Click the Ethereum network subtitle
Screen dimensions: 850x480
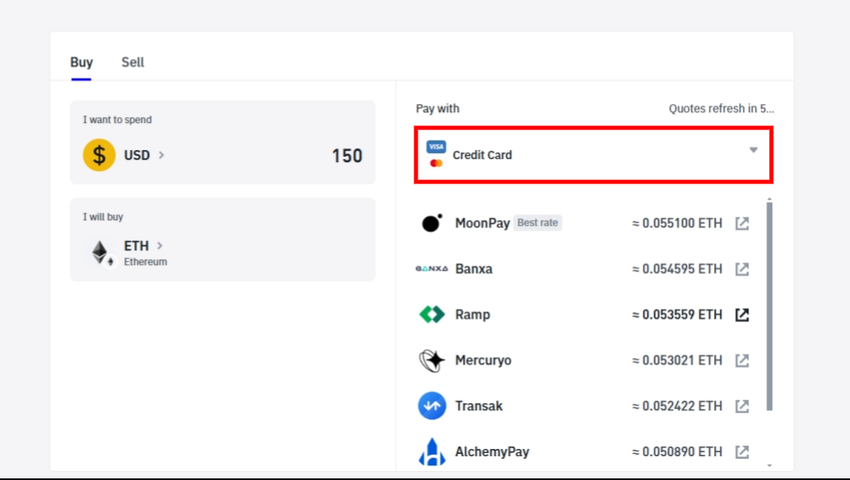(145, 262)
